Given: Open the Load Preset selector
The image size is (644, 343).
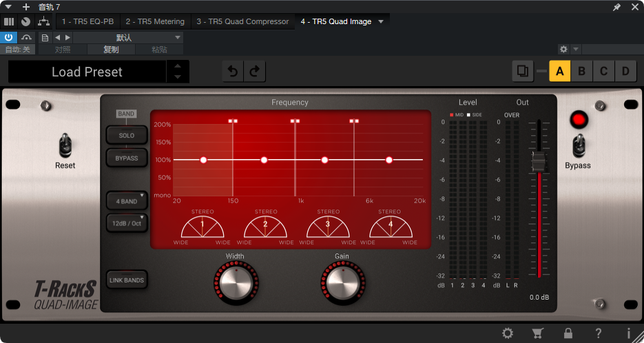Looking at the screenshot, I should (x=87, y=72).
